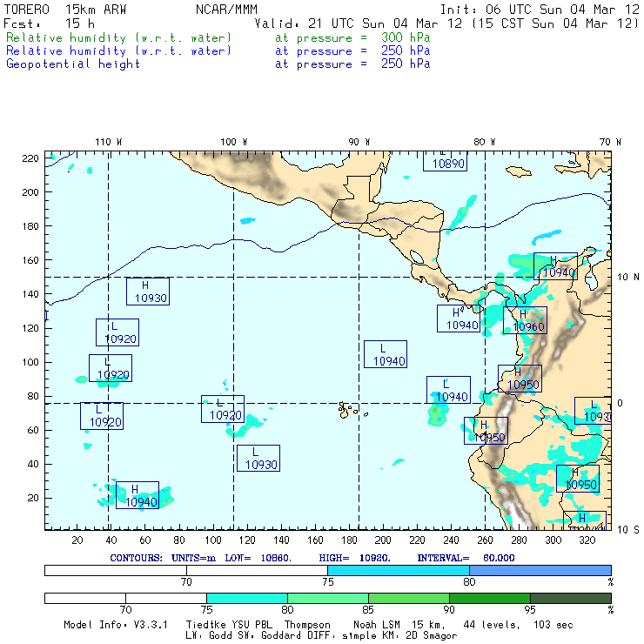Click the '90 W' longitude label
This screenshot has width=644, height=644.
click(x=359, y=142)
